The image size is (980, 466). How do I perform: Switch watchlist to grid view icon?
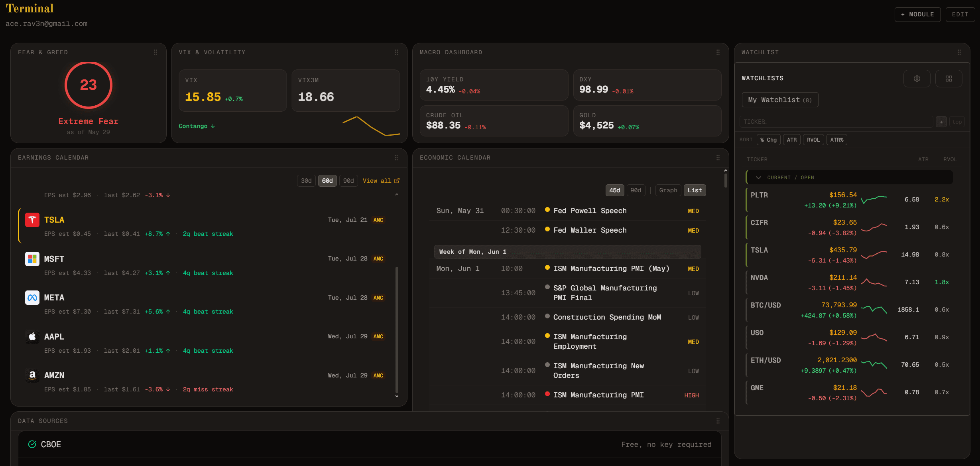tap(949, 79)
